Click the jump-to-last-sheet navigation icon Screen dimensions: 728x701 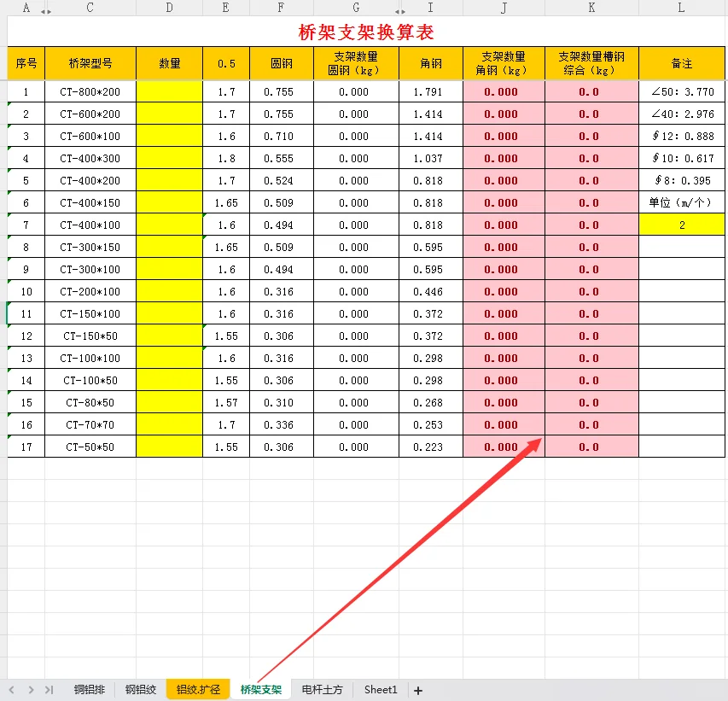pos(49,689)
